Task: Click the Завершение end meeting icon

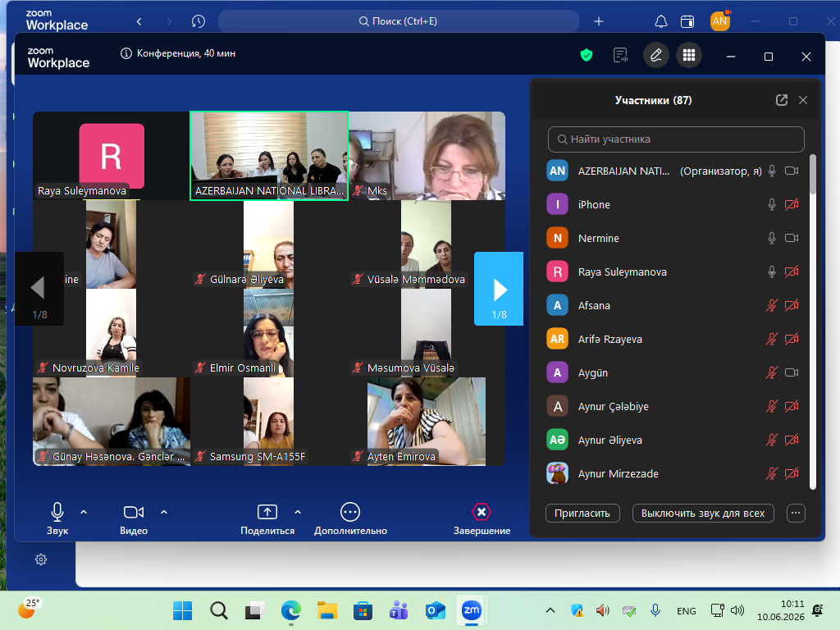Action: 482,512
